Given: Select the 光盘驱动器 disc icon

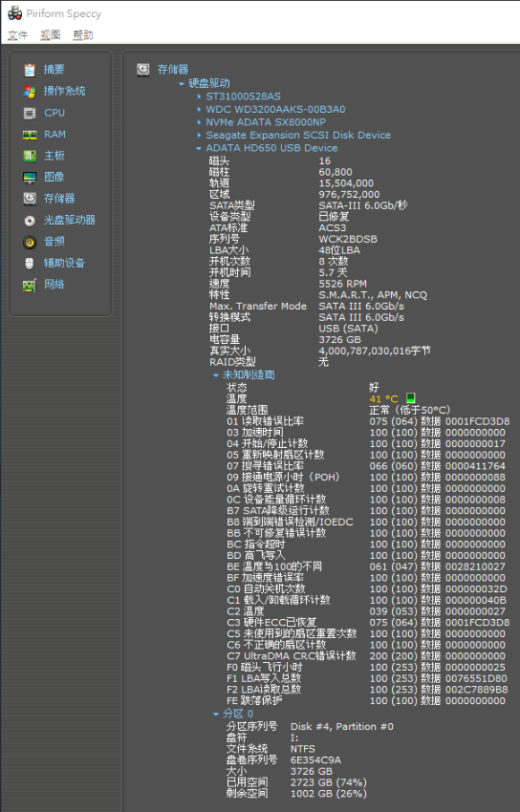Looking at the screenshot, I should (30, 220).
